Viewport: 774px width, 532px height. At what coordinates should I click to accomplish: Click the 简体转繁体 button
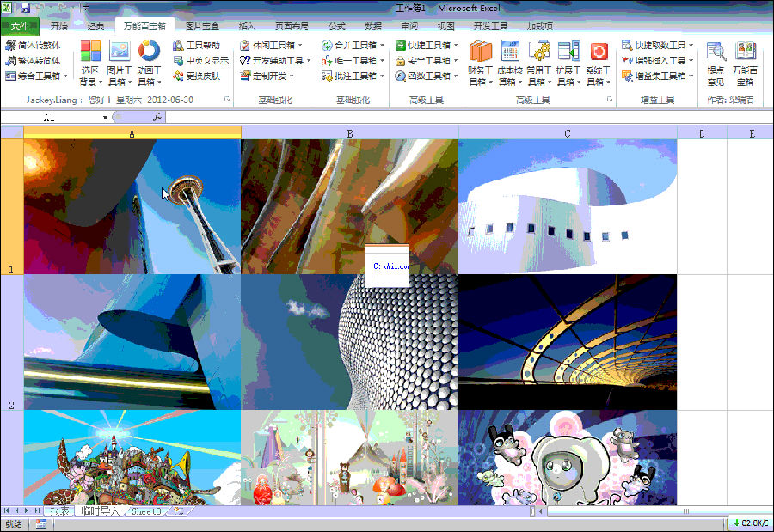point(33,45)
